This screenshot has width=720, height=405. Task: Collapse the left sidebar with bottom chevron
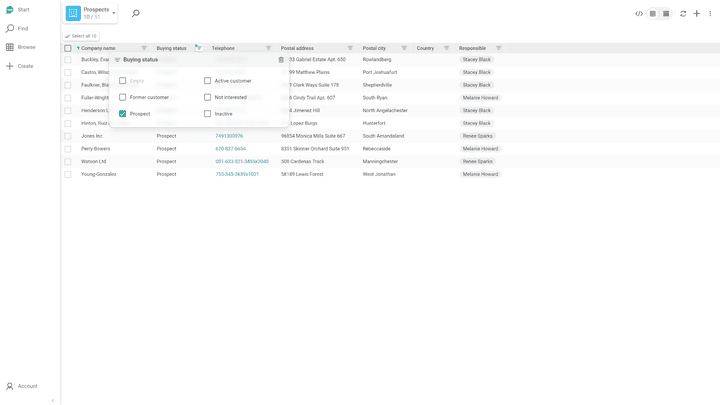(53, 400)
